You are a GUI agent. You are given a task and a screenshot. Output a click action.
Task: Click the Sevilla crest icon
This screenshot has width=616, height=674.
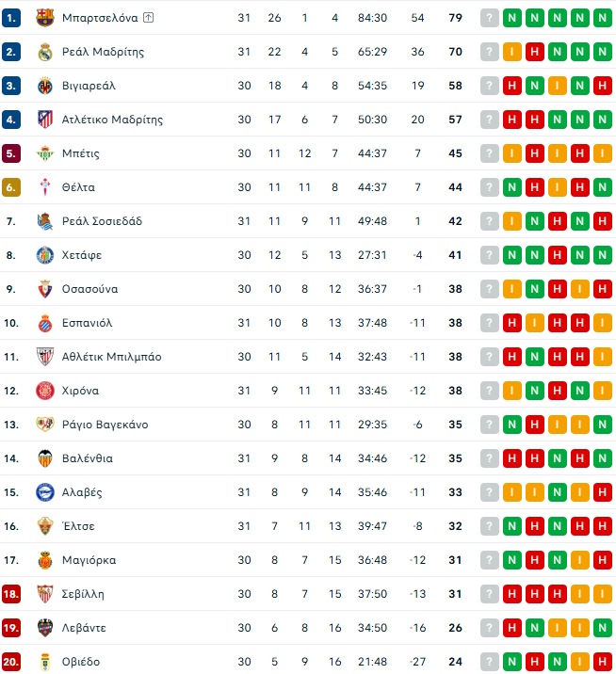point(44,594)
